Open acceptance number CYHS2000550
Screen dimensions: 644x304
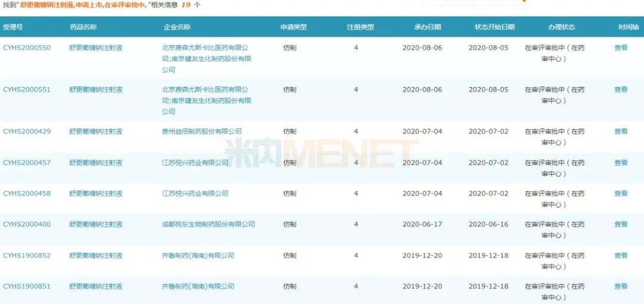point(27,48)
